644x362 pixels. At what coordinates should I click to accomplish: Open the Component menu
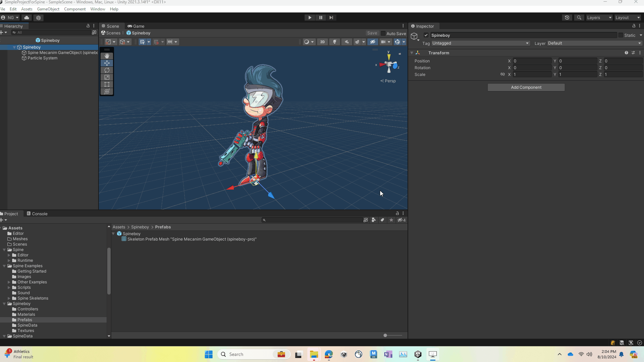(x=75, y=9)
